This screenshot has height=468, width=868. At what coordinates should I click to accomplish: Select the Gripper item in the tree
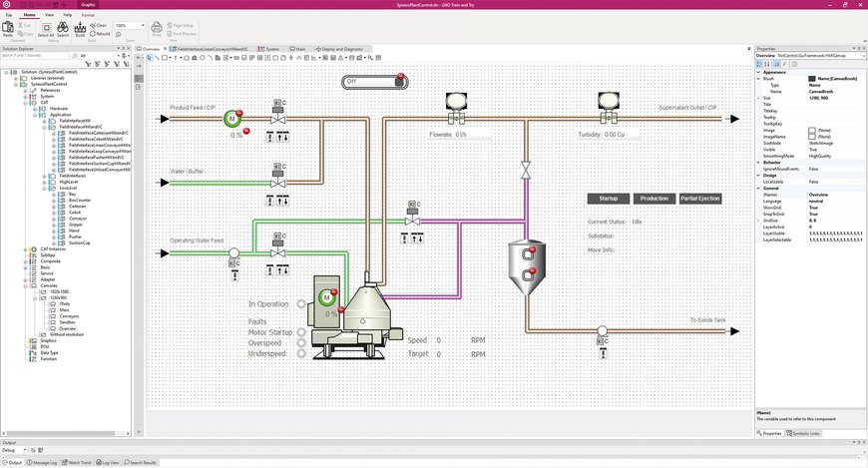tap(75, 225)
